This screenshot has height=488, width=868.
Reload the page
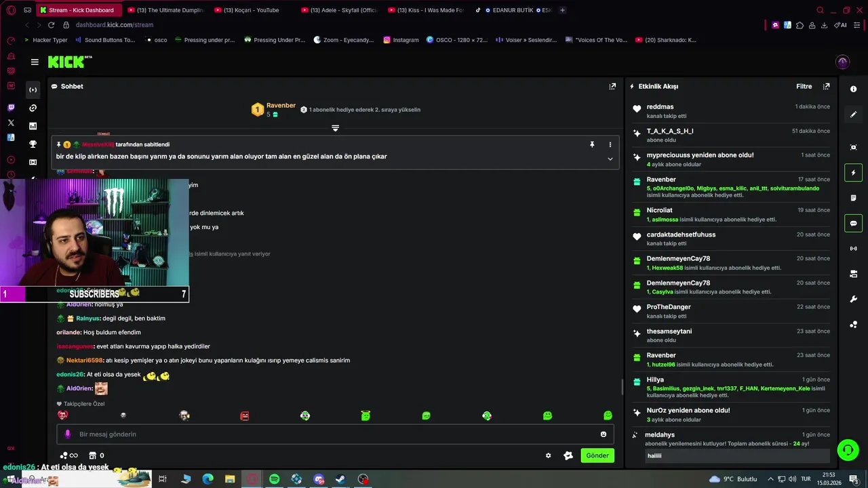click(51, 25)
